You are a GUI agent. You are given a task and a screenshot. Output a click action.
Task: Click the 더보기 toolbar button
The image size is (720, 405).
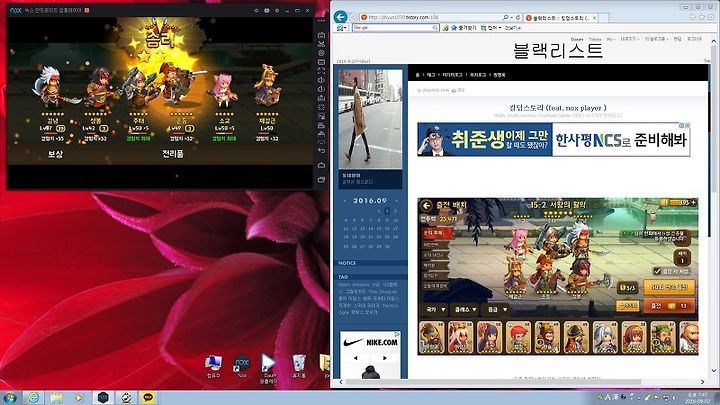click(x=513, y=28)
